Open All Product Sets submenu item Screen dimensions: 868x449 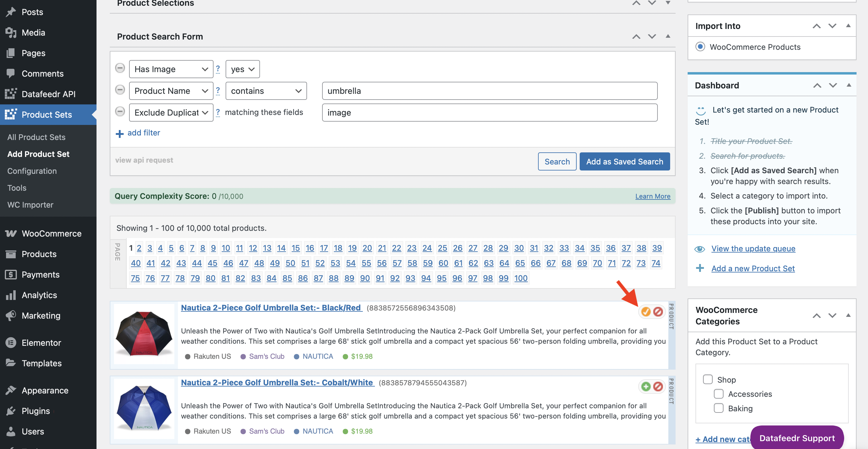point(36,137)
